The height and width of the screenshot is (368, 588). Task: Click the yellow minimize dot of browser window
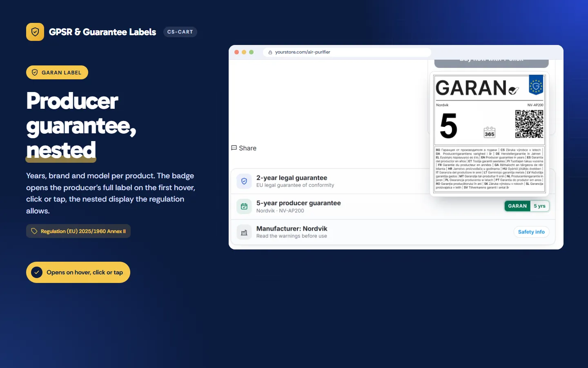coord(244,52)
